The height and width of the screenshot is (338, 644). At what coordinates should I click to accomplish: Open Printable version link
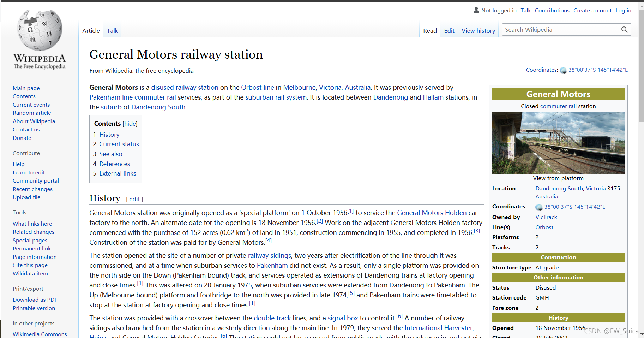coord(34,308)
